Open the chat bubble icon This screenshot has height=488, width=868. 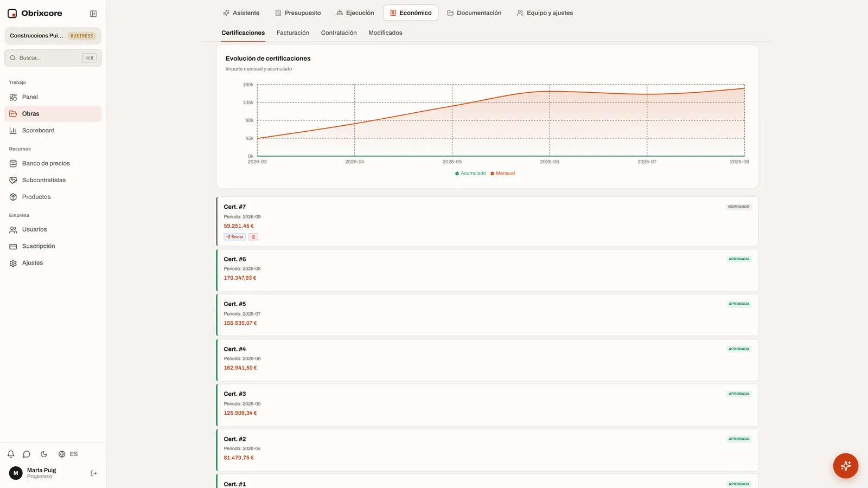[x=27, y=454]
